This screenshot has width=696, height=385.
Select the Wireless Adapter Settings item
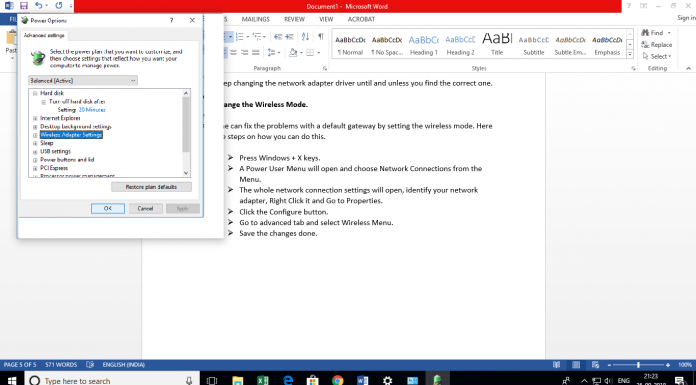tap(71, 135)
